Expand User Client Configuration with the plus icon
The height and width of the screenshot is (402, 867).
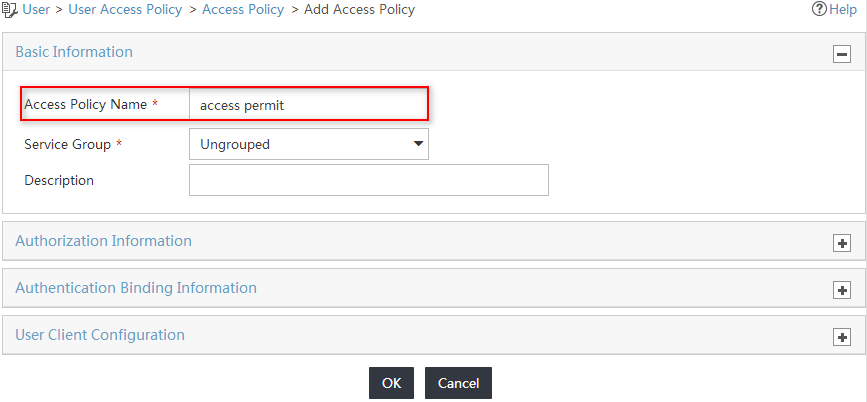coord(842,337)
